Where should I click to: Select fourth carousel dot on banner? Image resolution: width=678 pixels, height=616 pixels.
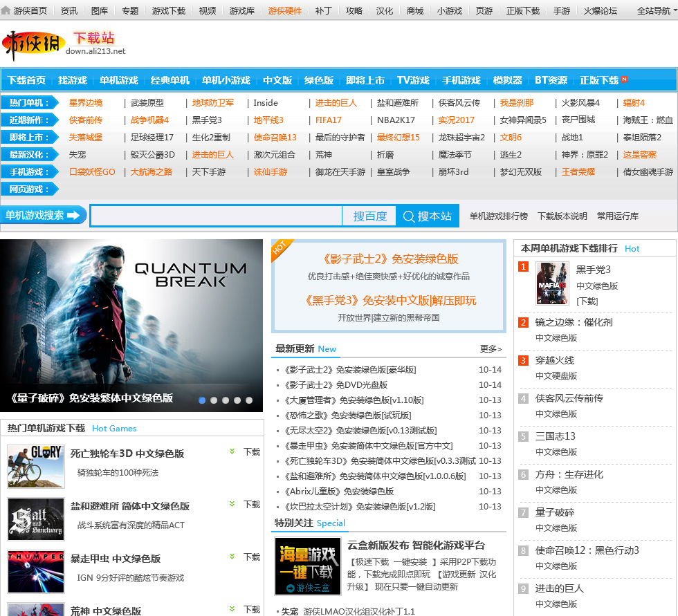click(x=237, y=400)
